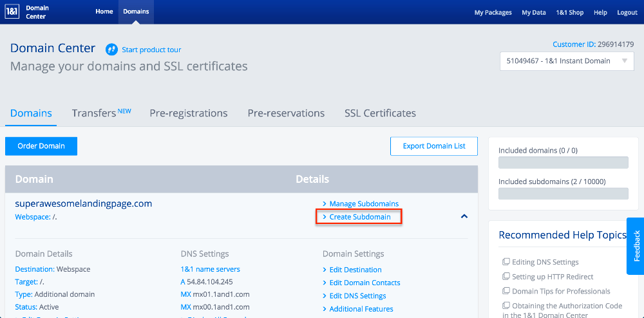Click Status: Active entry
The height and width of the screenshot is (318, 644).
[37, 307]
